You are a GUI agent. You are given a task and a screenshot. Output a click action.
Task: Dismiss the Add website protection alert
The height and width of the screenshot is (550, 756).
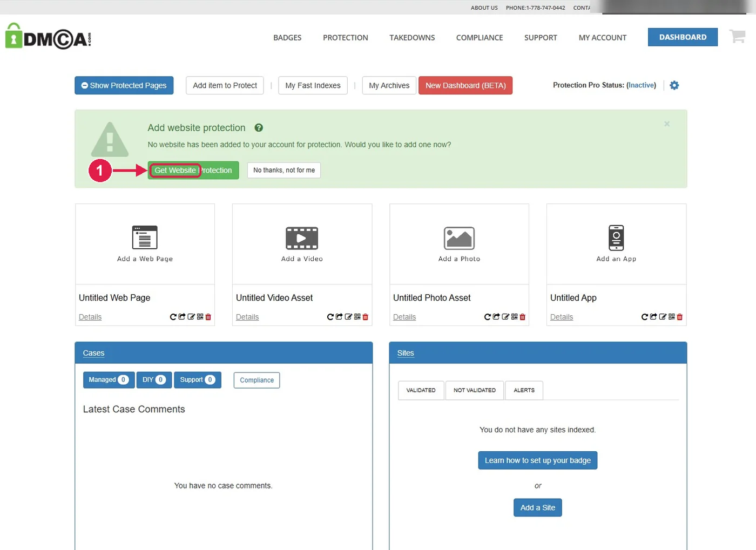click(667, 124)
